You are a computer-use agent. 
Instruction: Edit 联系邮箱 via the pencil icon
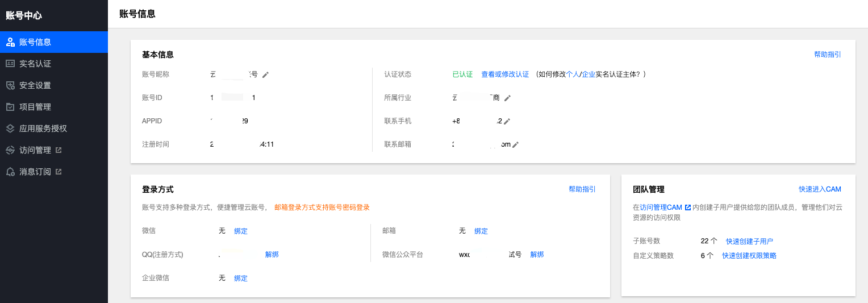(515, 144)
